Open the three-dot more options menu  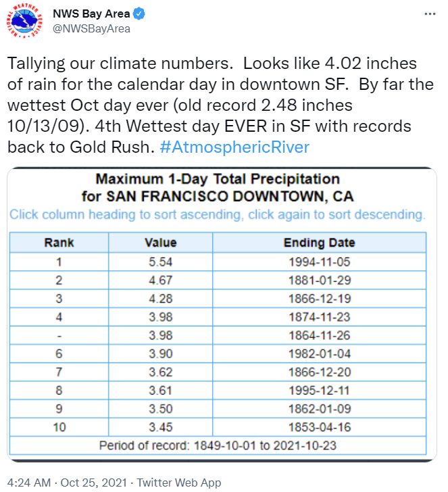(430, 14)
